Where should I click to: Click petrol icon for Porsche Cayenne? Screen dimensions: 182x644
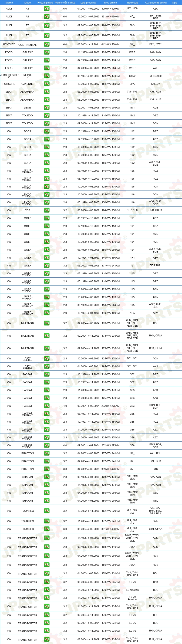coord(47,84)
